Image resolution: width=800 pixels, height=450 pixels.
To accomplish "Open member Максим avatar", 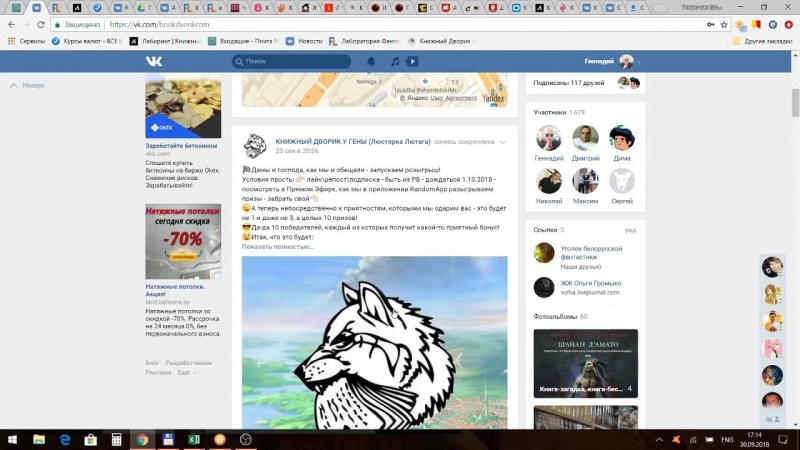I will pos(585,181).
